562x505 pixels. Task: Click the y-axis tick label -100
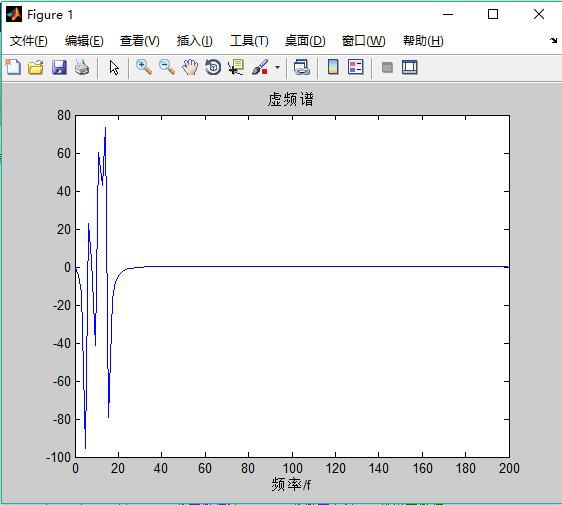tap(58, 457)
